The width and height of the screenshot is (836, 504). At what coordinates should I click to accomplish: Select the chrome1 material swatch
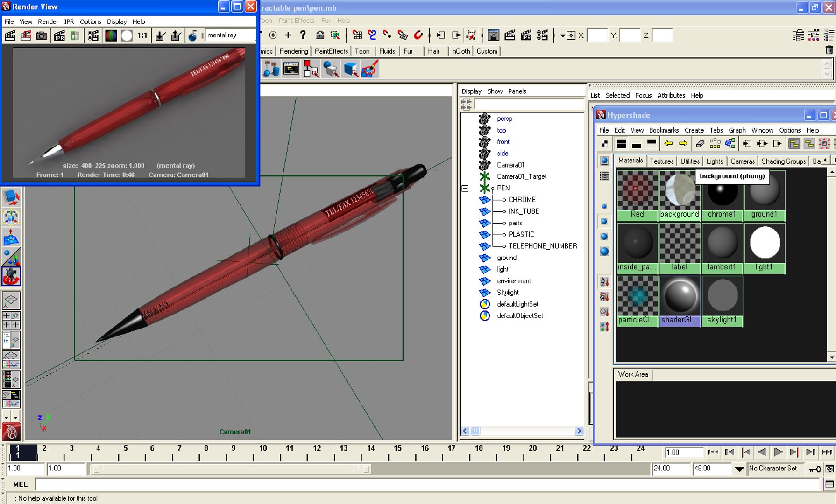point(722,195)
